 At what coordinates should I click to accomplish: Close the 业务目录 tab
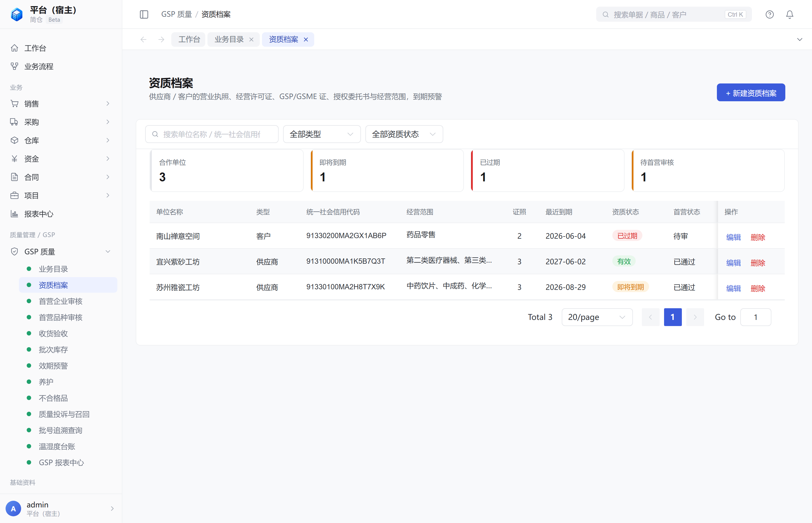tap(251, 40)
